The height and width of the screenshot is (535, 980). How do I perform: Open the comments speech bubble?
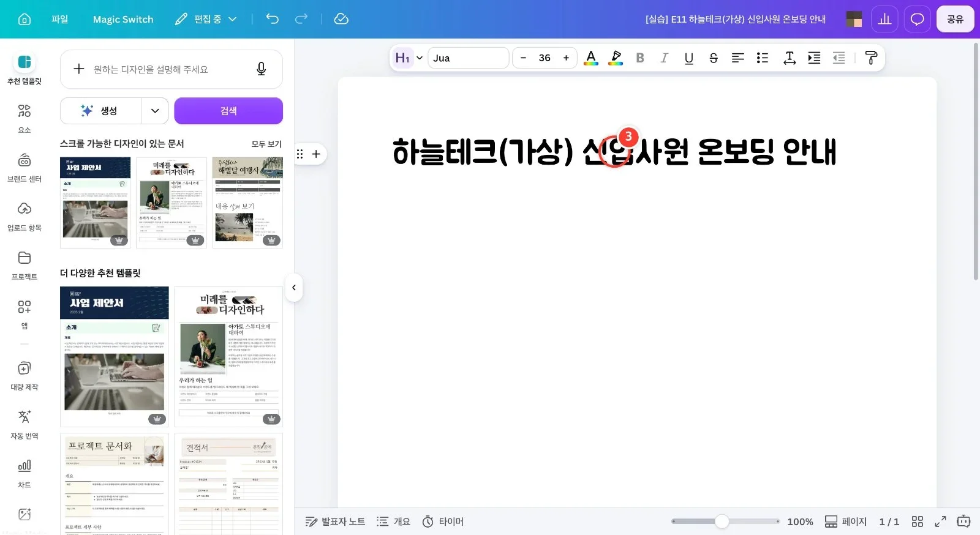[917, 19]
